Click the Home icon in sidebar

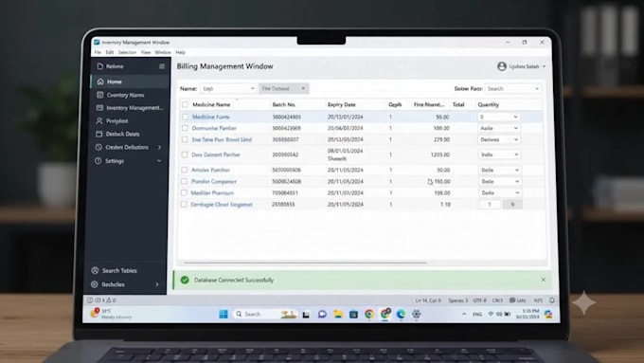pos(100,82)
